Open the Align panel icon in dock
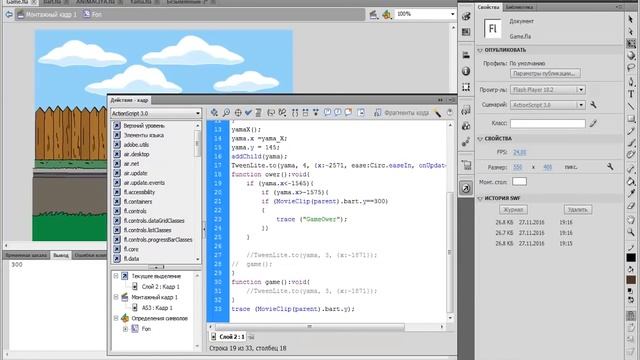 tap(466, 55)
